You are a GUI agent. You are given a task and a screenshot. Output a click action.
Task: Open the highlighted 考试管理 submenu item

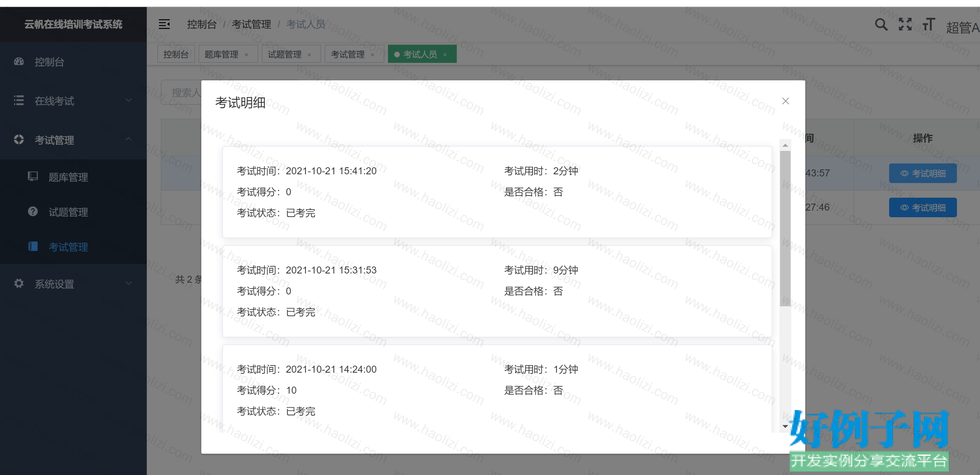[73, 247]
